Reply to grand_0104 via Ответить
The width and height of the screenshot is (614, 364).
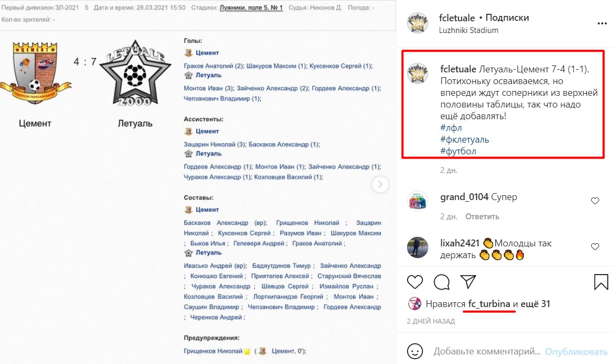coord(482,217)
